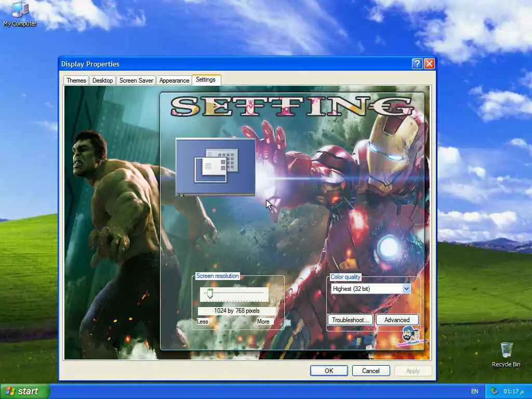Select the Settings tab
Image resolution: width=532 pixels, height=399 pixels.
tap(206, 79)
